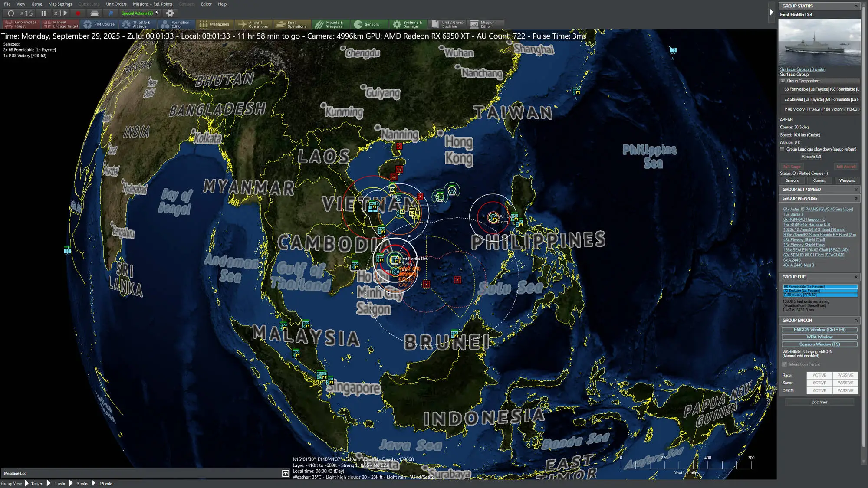868x488 pixels.
Task: Enable Group Lead can slow down option
Action: point(783,149)
